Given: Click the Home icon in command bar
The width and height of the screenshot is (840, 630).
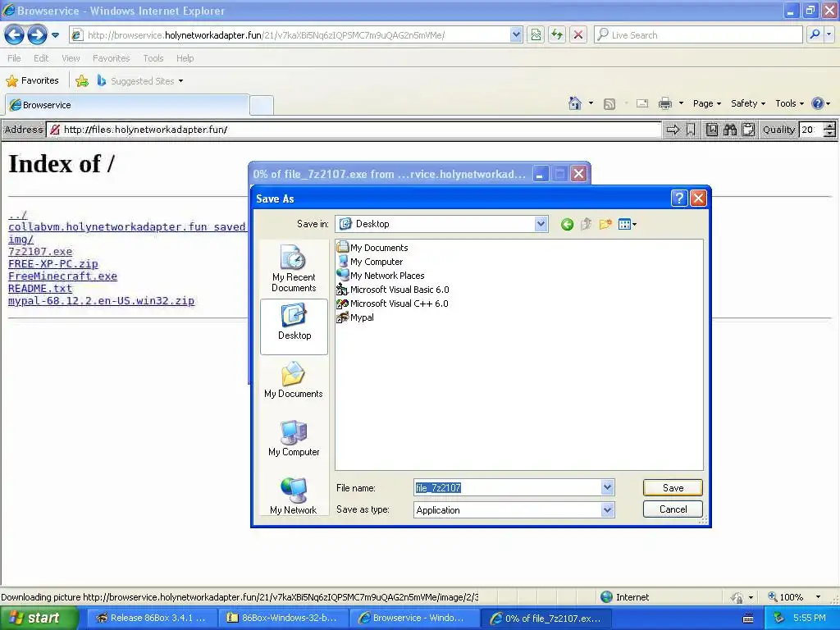Looking at the screenshot, I should [575, 103].
